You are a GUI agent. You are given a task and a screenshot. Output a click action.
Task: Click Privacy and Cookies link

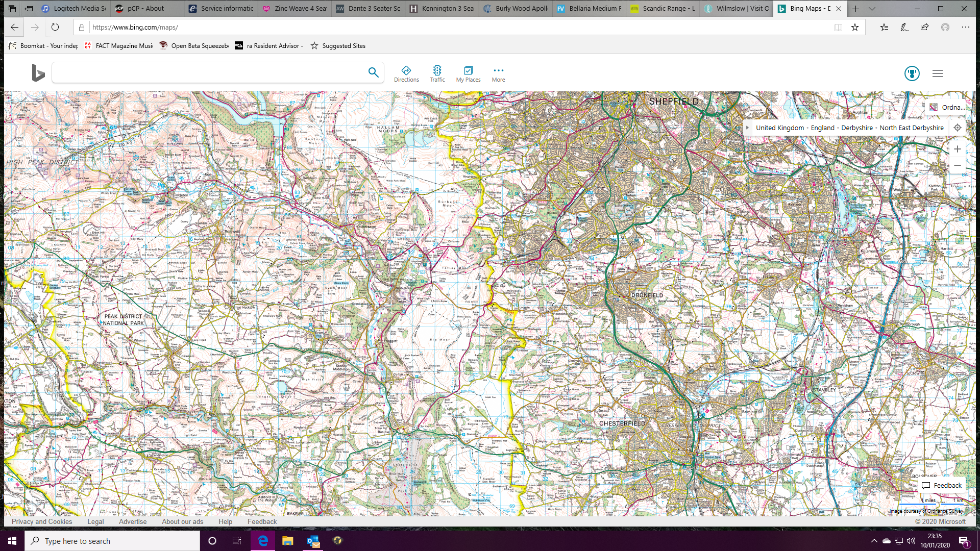(42, 521)
